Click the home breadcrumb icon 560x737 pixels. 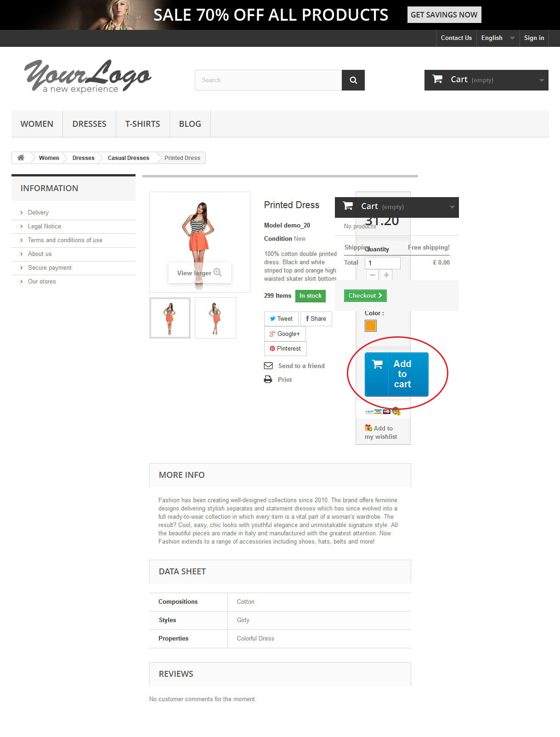21,158
